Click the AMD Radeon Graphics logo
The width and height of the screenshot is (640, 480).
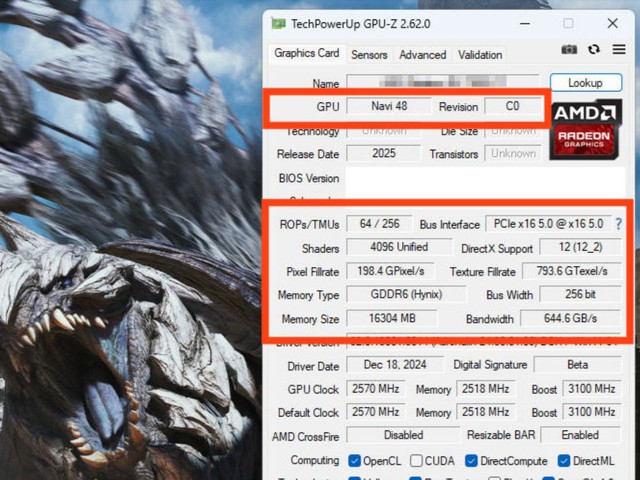tap(586, 130)
